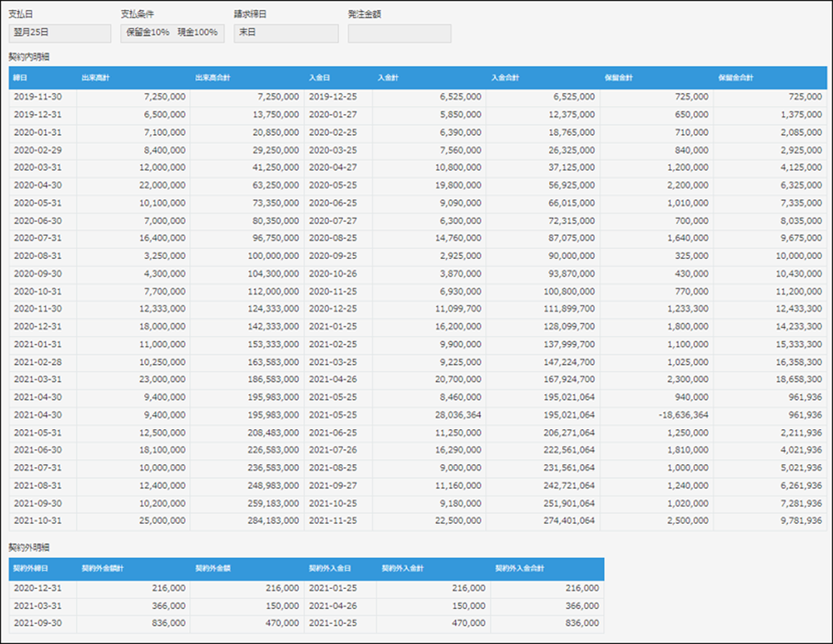Click the 出来高合計 column header
The width and height of the screenshot is (833, 644).
coord(247,78)
